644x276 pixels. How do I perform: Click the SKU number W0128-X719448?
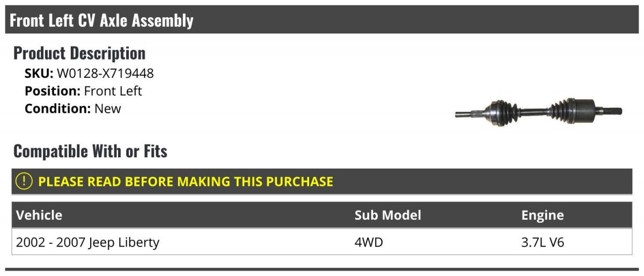coord(105,74)
